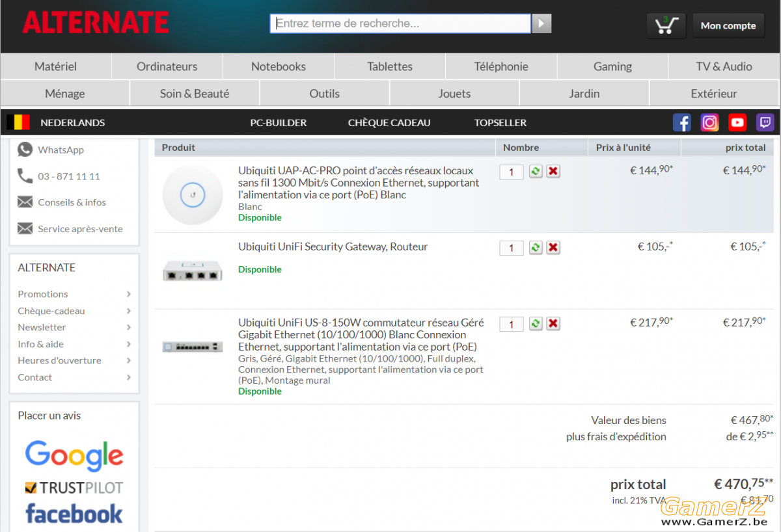
Task: Open ALTERNATE Instagram page icon
Action: tap(709, 122)
